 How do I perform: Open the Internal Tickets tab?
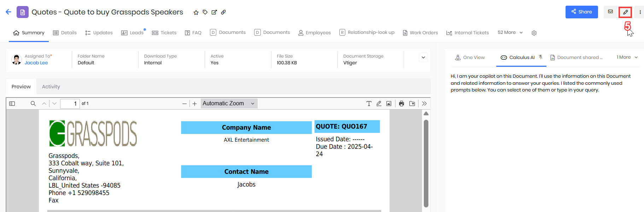pos(468,33)
